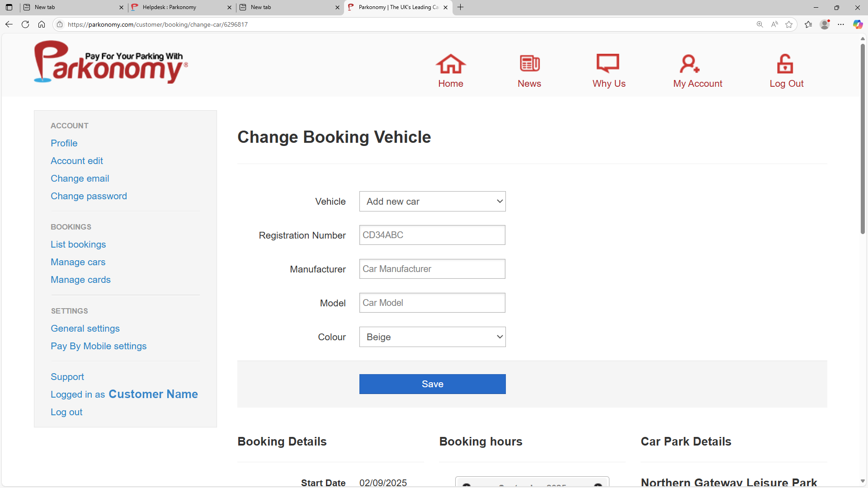Open the My Account icon

coord(689,64)
